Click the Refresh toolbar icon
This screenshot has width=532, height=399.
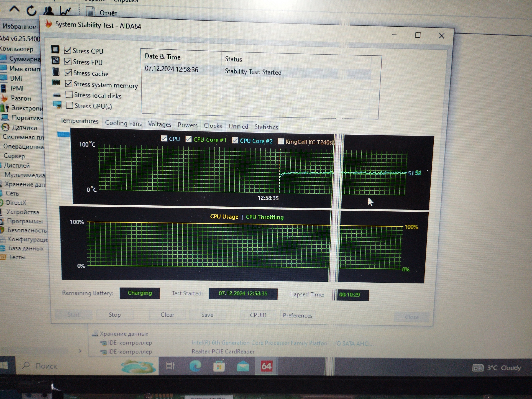[31, 11]
